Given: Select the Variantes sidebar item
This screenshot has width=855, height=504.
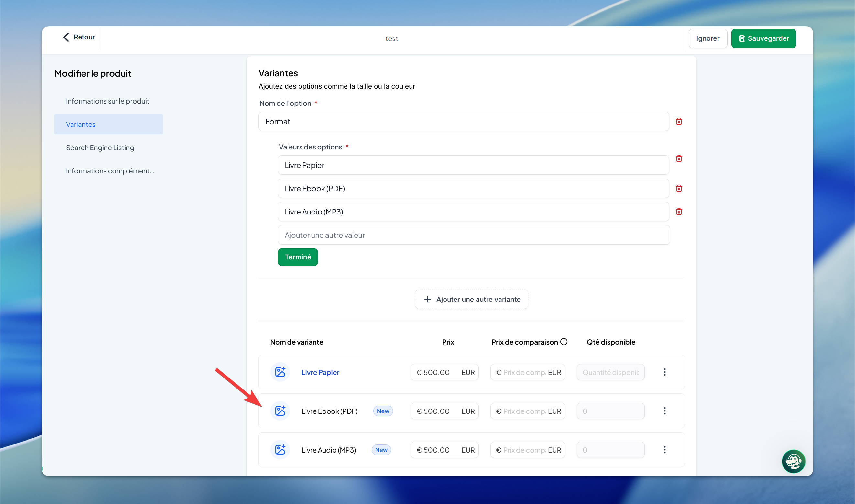Looking at the screenshot, I should (109, 124).
